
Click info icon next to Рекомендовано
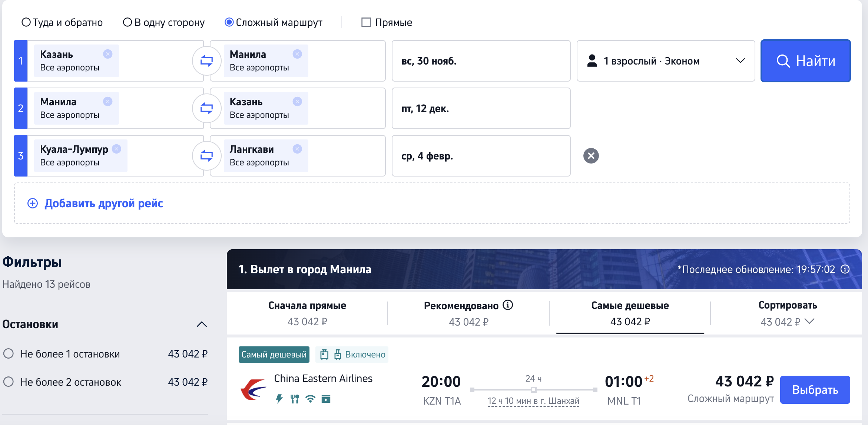[508, 305]
